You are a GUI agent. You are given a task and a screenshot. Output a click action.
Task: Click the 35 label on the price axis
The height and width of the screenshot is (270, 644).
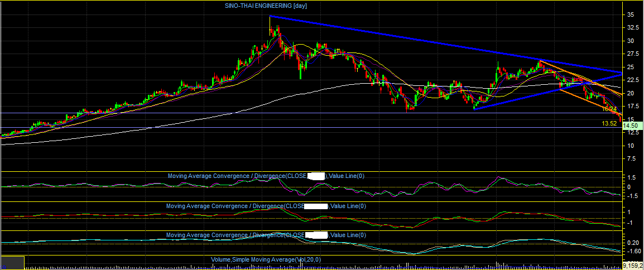(629, 15)
